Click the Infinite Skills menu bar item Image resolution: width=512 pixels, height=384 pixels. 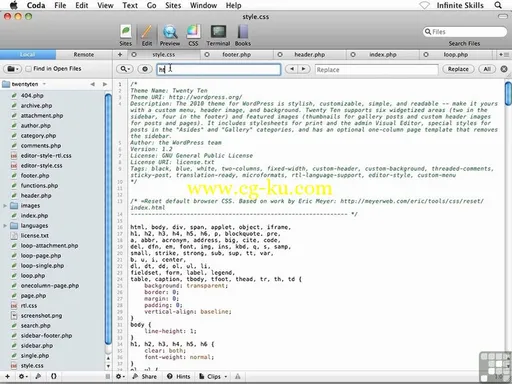tap(460, 5)
